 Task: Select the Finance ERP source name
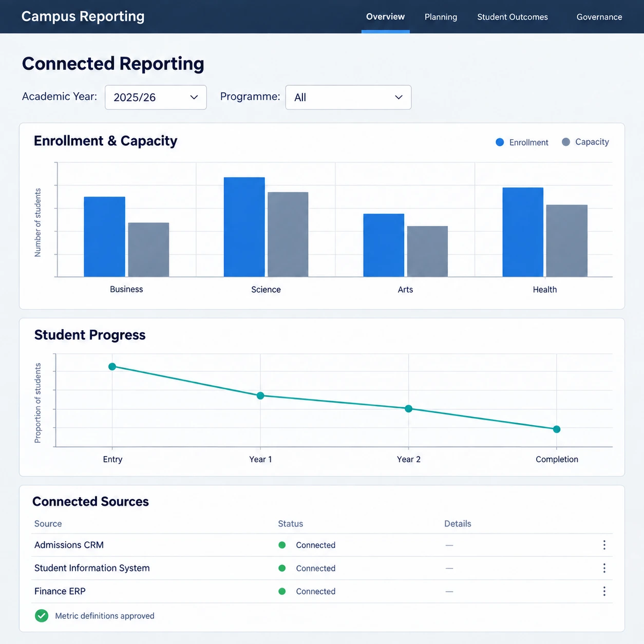click(x=60, y=591)
